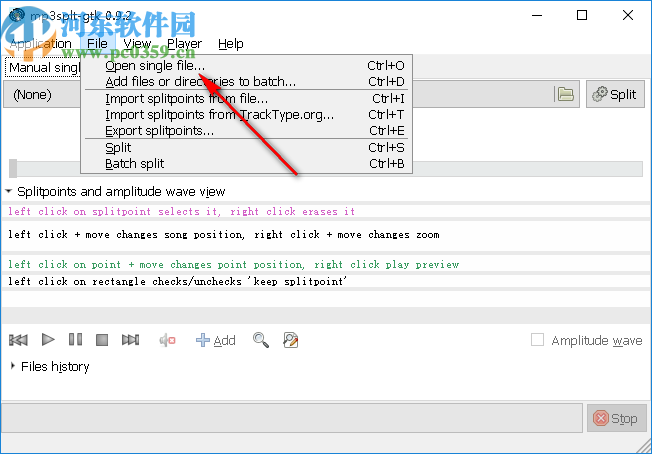Open the Help menu
The height and width of the screenshot is (454, 652).
tap(231, 44)
